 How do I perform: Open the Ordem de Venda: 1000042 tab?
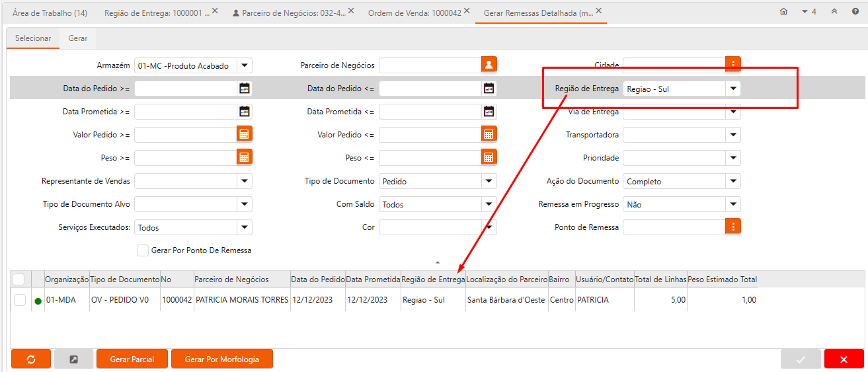(x=413, y=13)
